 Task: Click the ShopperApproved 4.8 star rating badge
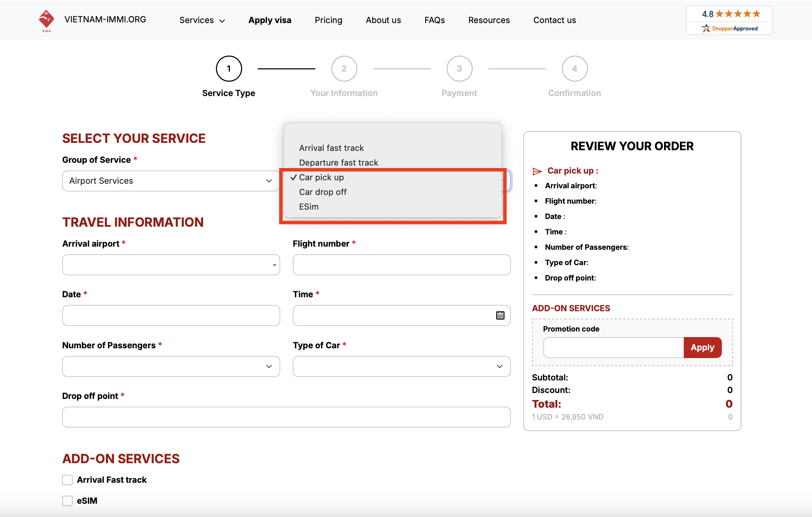pyautogui.click(x=729, y=20)
